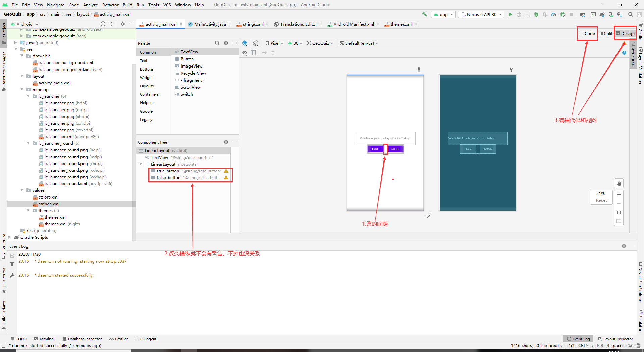Open the Refactor menu
Viewport: 644px width, 352px height.
(x=110, y=5)
